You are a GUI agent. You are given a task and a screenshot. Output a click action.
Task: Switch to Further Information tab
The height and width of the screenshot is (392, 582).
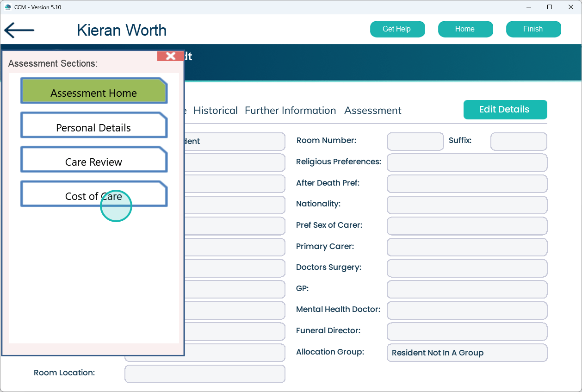(291, 111)
